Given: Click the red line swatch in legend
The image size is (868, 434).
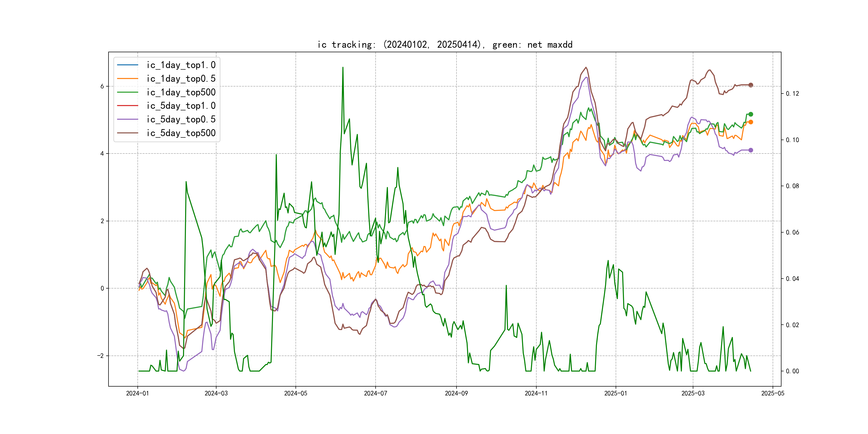Looking at the screenshot, I should point(127,106).
